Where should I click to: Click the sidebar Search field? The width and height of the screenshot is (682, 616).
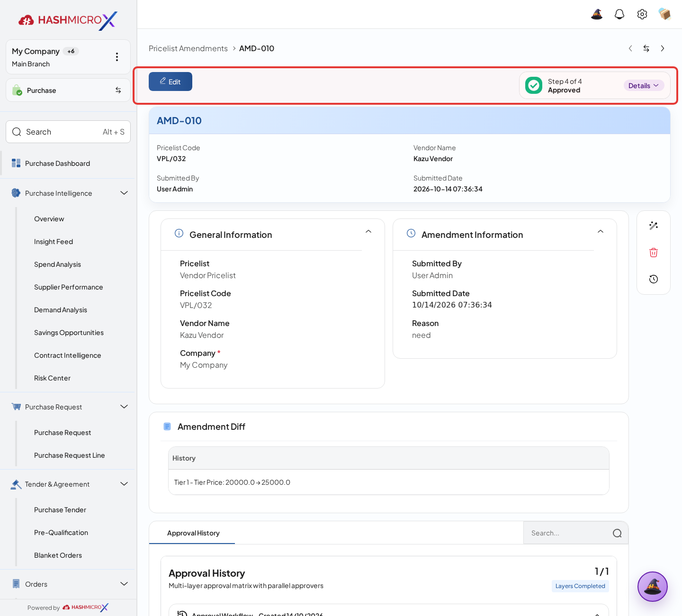(68, 132)
